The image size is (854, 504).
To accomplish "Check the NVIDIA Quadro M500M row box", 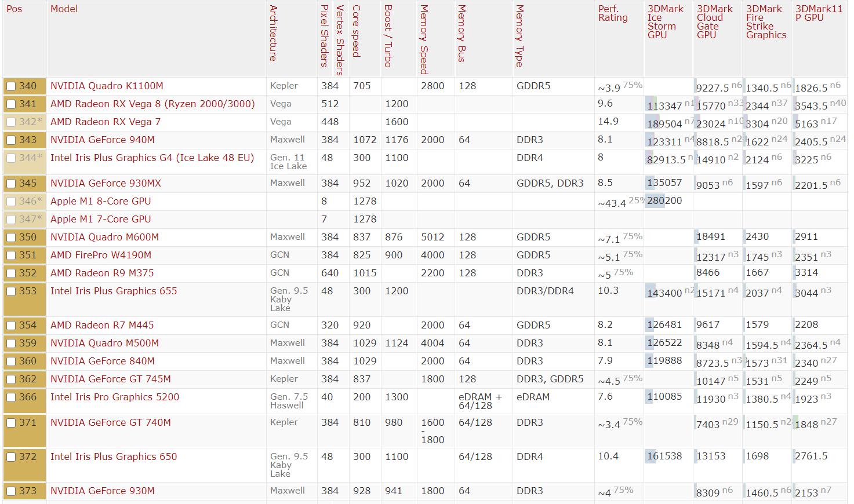I will (11, 344).
